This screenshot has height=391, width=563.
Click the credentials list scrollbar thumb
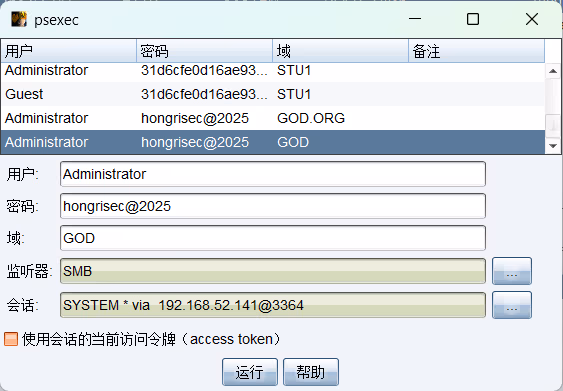[553, 125]
